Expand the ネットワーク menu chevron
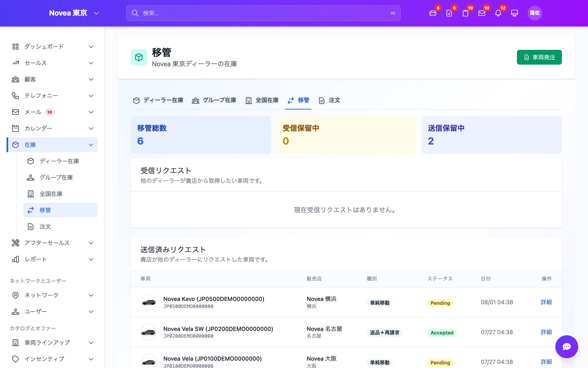 pyautogui.click(x=91, y=295)
